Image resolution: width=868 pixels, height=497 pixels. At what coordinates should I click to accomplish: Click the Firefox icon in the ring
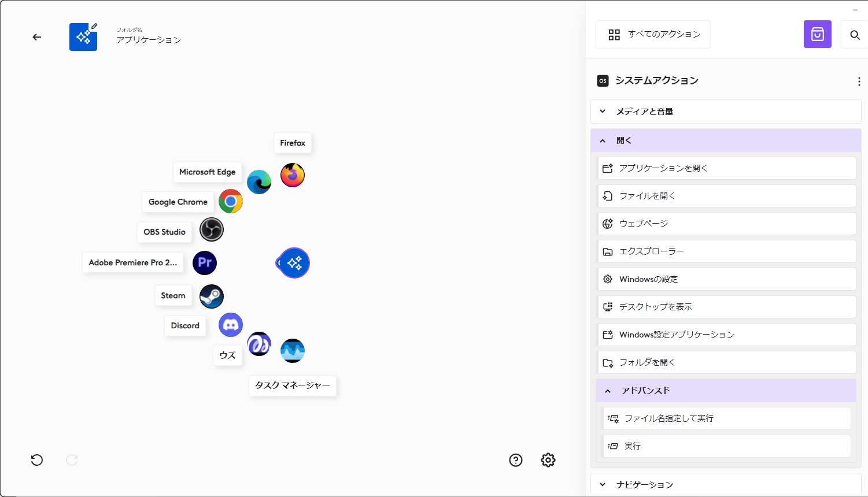pyautogui.click(x=293, y=175)
